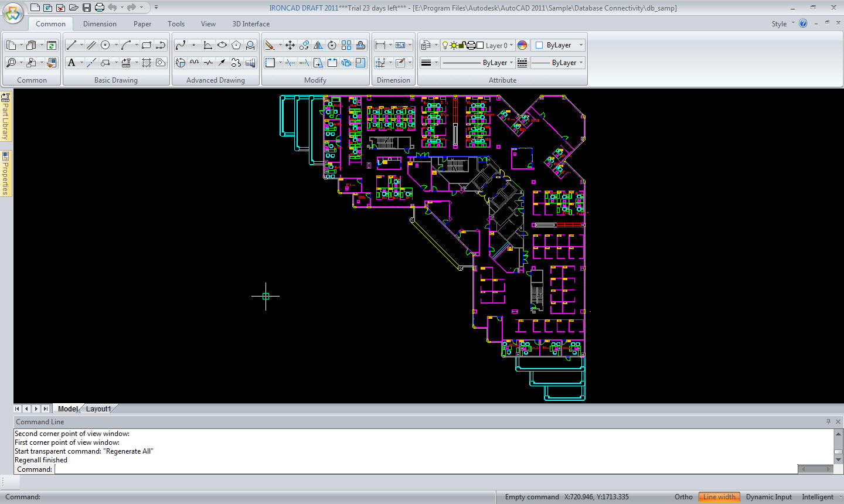This screenshot has height=504, width=844.
Task: Expand the ByLayer color dropdown
Action: coord(581,45)
